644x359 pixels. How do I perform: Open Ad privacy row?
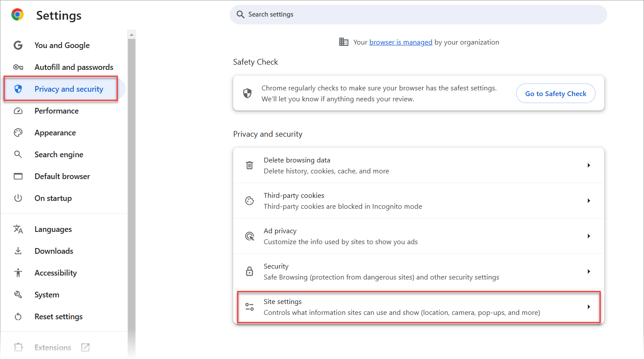point(419,236)
